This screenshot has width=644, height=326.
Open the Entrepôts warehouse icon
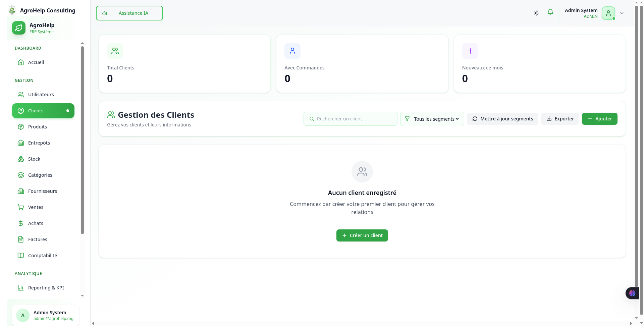click(x=21, y=143)
